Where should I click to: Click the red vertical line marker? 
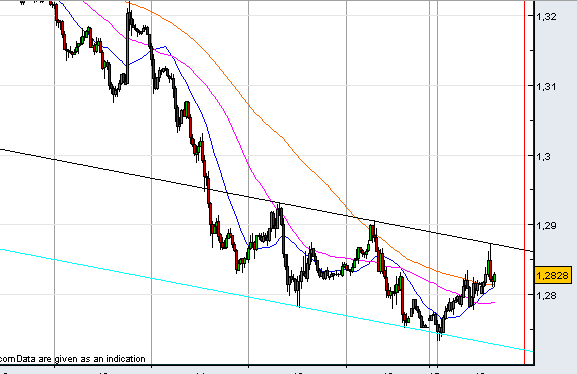click(524, 182)
